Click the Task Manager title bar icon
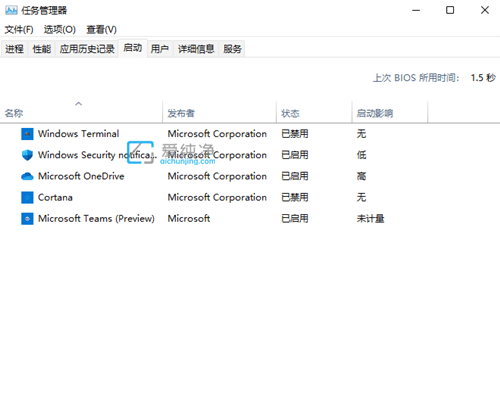 (x=11, y=10)
